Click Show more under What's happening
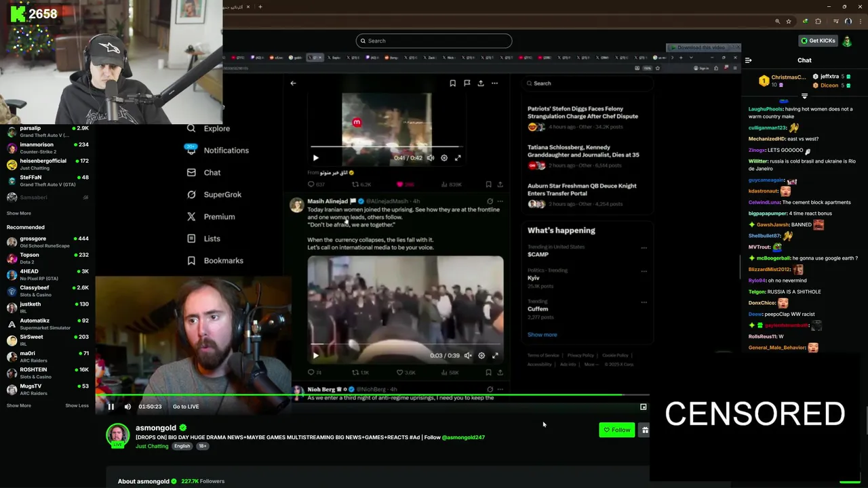Image resolution: width=868 pixels, height=488 pixels. pyautogui.click(x=542, y=335)
